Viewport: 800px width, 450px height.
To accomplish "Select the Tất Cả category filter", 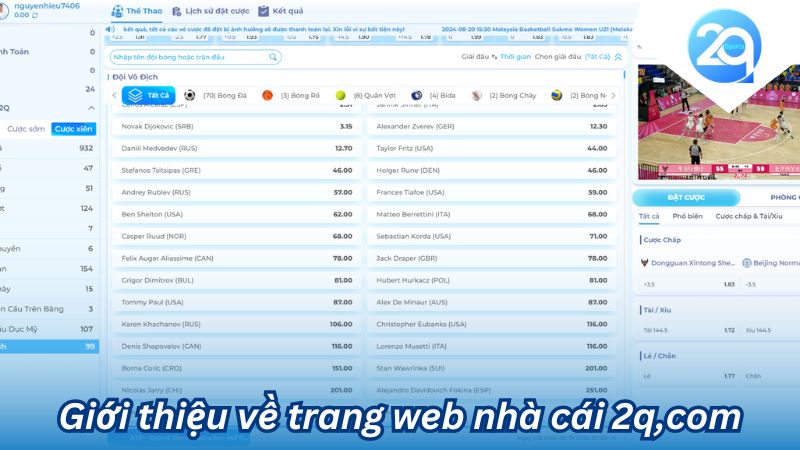I will click(148, 95).
